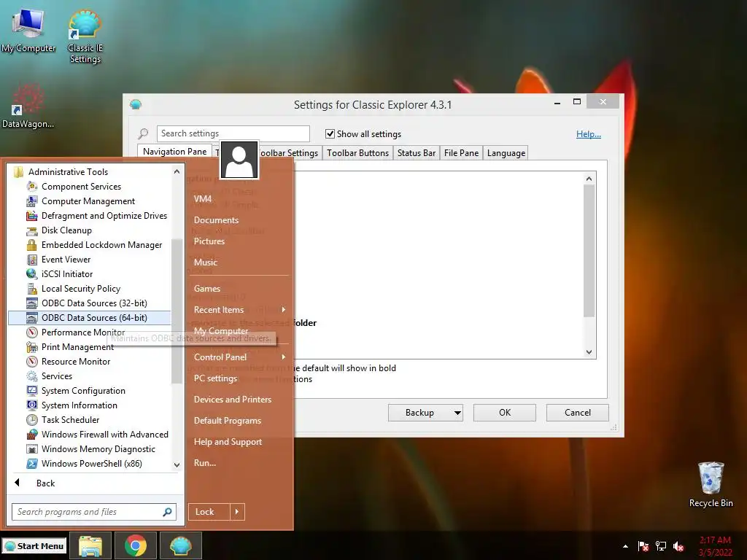Click the user account picture in start menu
Screen dimensions: 747x560
[239, 160]
